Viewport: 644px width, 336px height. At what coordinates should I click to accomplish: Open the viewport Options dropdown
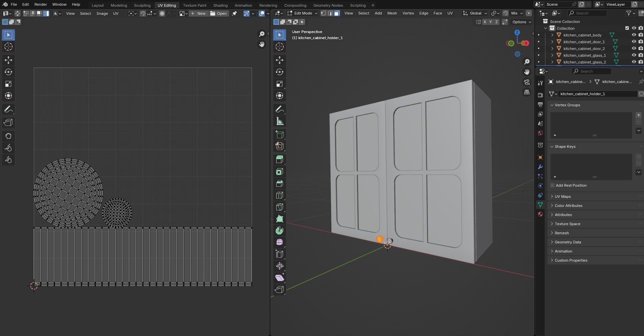[521, 22]
